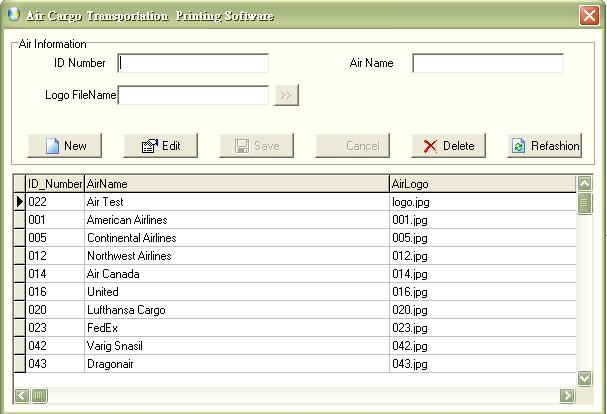Click the 'United' cell
This screenshot has width=607, height=414.
tap(237, 292)
